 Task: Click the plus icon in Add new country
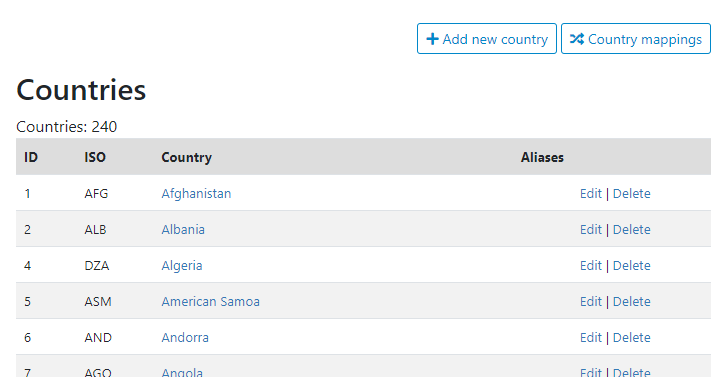(x=432, y=39)
